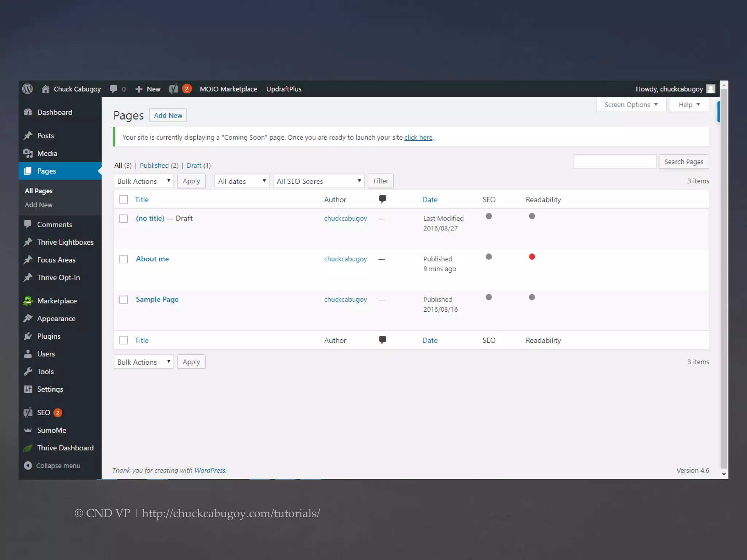Check the box for Sample Page
The height and width of the screenshot is (560, 747).
(x=124, y=300)
